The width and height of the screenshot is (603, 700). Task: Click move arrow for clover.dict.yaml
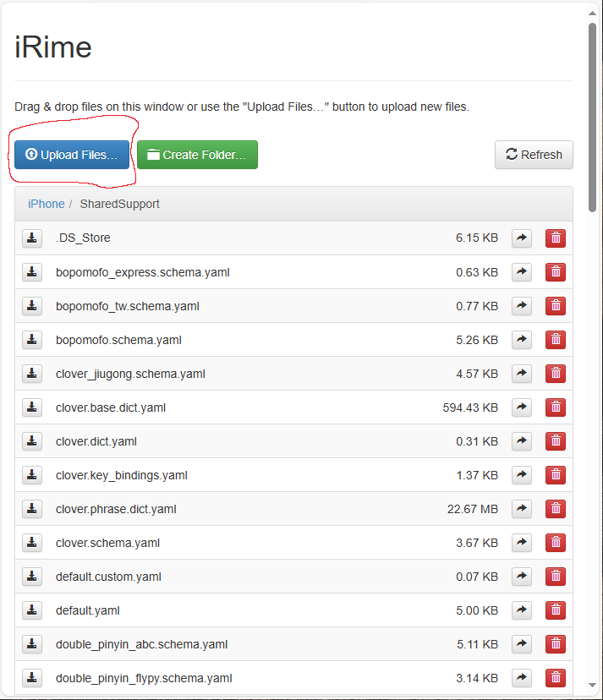(522, 441)
